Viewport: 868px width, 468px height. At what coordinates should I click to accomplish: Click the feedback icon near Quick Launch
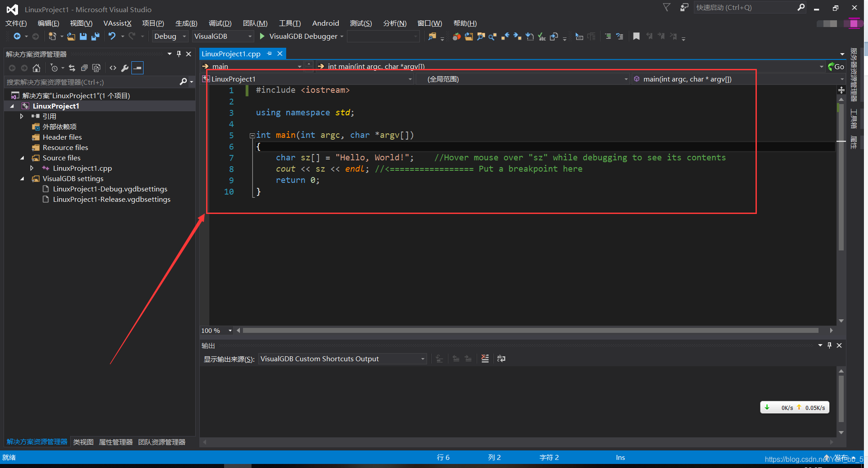click(684, 7)
